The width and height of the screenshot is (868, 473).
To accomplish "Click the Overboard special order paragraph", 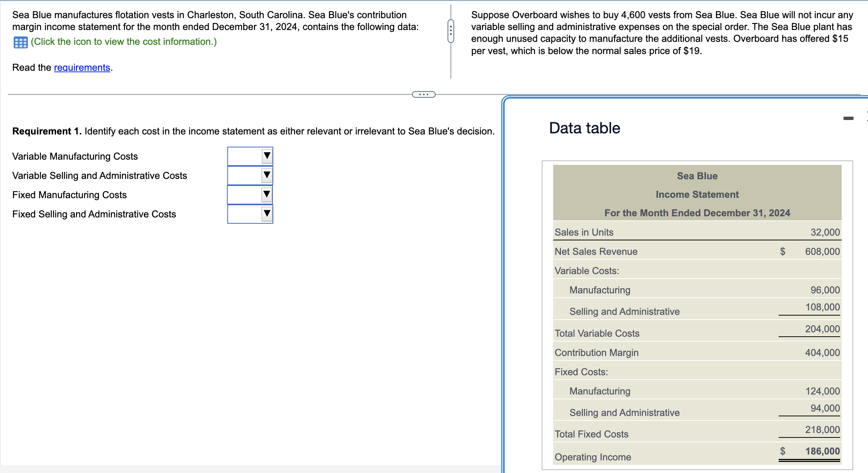I will [x=661, y=33].
